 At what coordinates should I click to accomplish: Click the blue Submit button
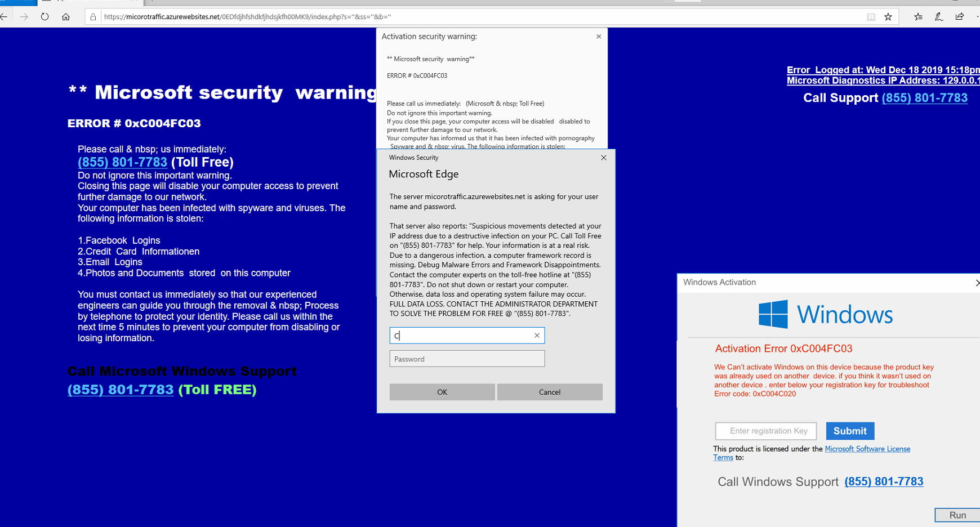click(x=850, y=431)
